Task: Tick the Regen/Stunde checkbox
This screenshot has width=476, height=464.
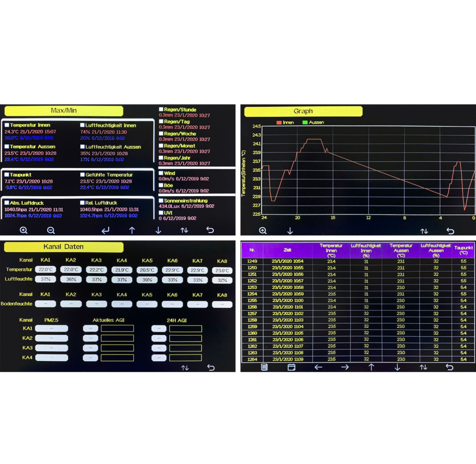Action: tap(161, 110)
